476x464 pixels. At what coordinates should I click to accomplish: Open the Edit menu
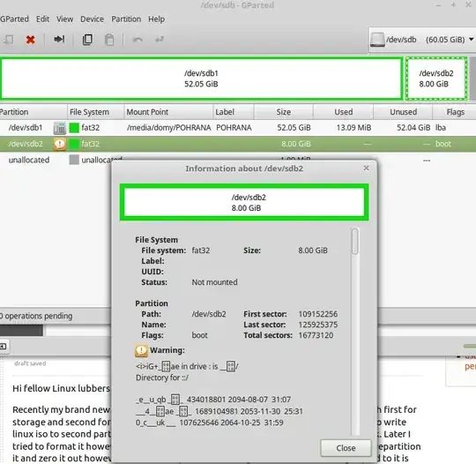coord(42,19)
